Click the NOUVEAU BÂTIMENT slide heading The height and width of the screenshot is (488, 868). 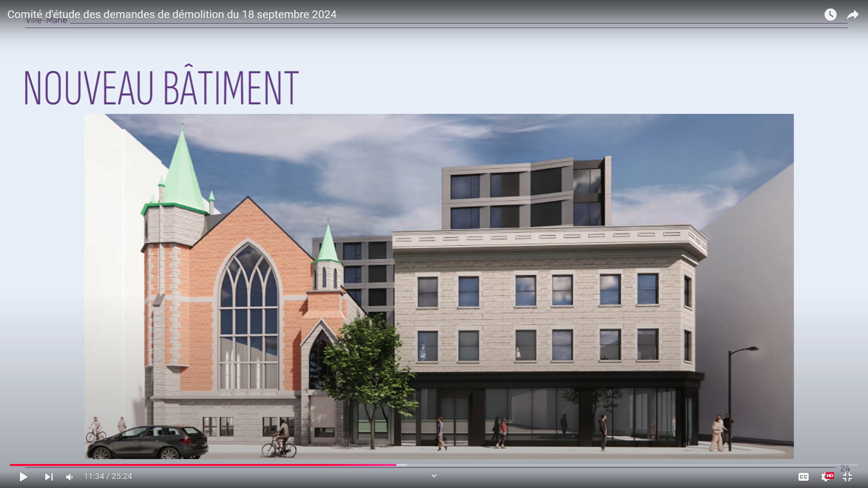161,88
